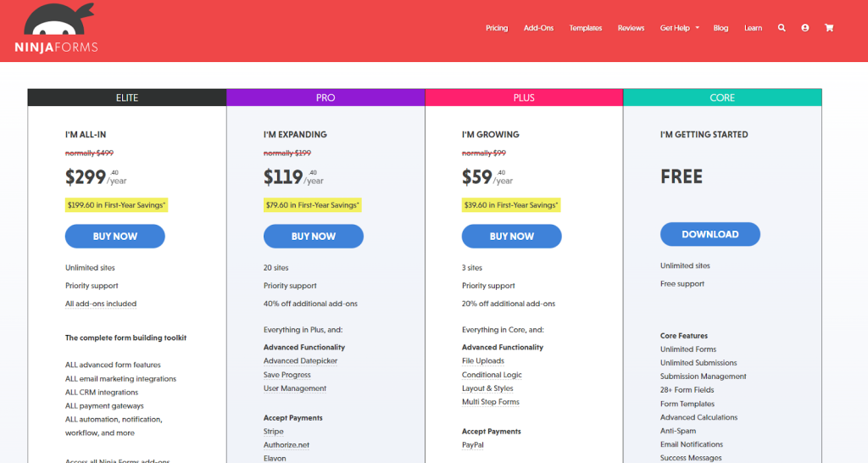Open the Templates nav link

pos(586,28)
